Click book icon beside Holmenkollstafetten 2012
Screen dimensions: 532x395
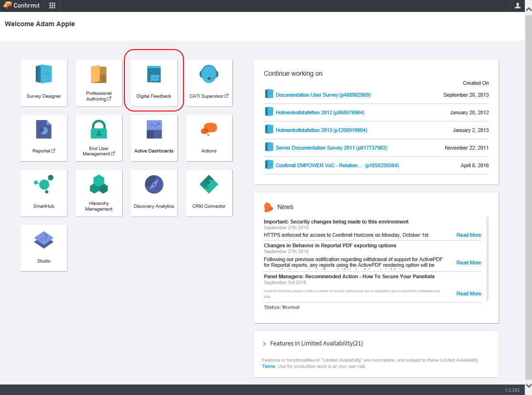[269, 111]
